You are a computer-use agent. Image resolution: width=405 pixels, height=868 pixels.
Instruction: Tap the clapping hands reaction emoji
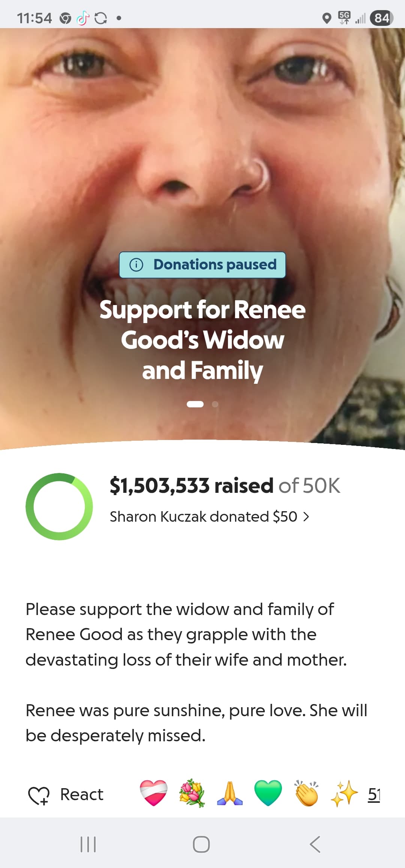tap(307, 793)
